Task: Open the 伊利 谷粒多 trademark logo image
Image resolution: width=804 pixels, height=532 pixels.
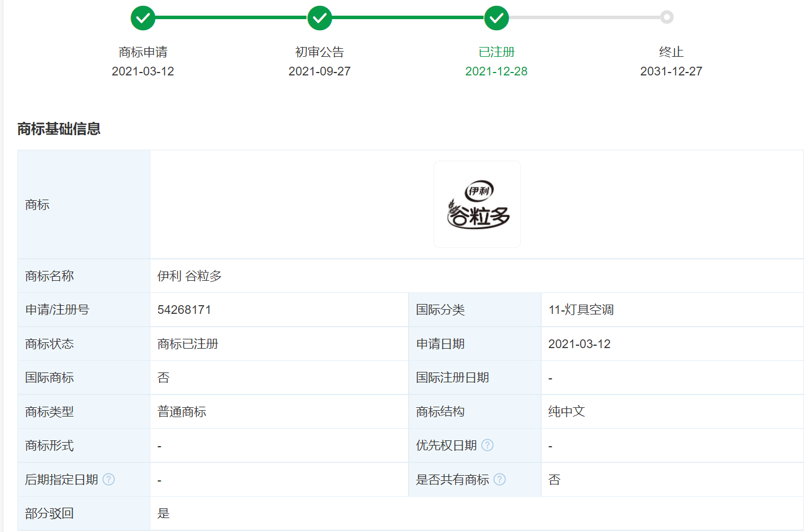Action: point(477,204)
